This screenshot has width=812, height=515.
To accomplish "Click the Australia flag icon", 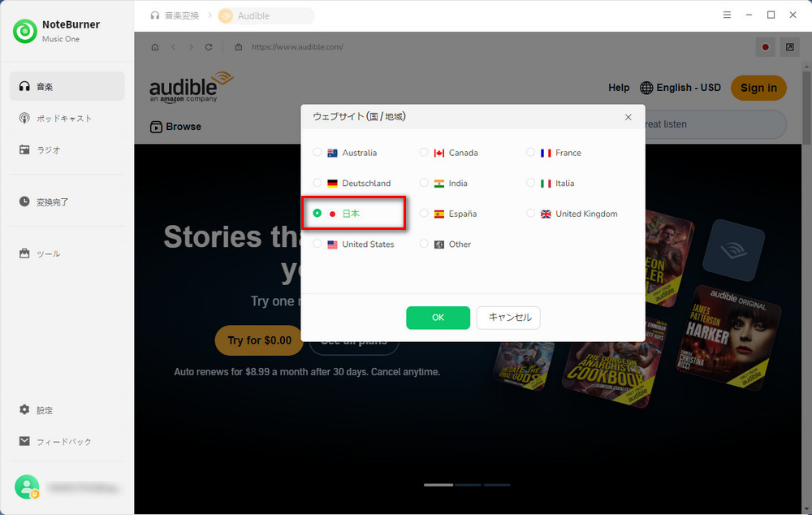I will click(x=332, y=153).
